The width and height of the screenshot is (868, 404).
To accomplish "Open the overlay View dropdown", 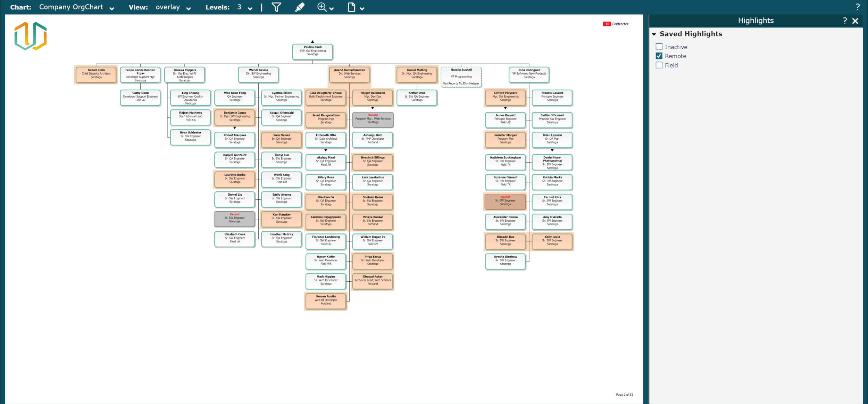I will pos(189,8).
